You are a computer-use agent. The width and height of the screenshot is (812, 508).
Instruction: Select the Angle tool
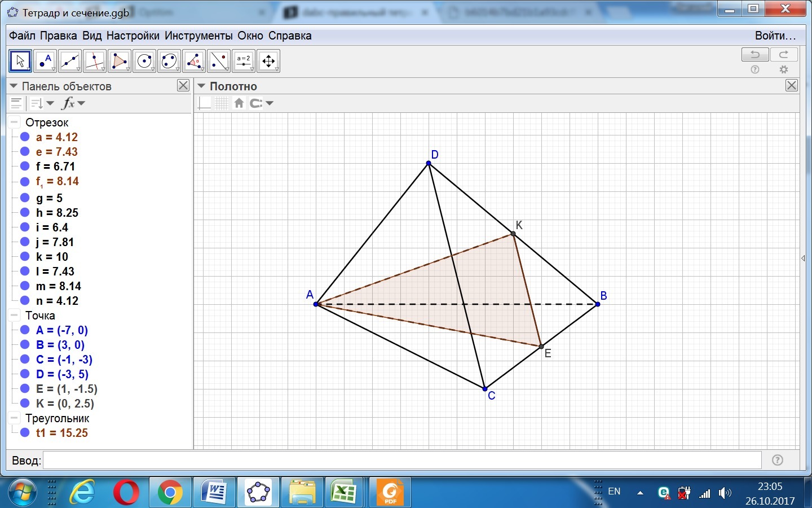point(194,61)
